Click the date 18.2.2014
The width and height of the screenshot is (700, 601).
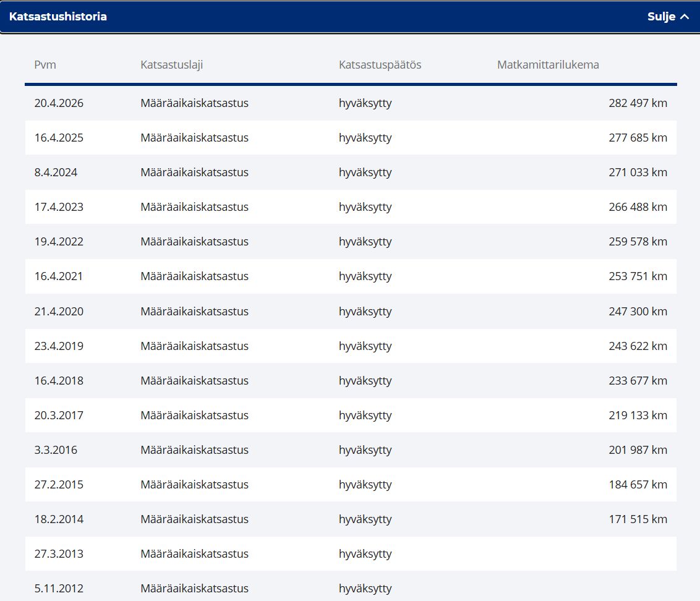(59, 519)
